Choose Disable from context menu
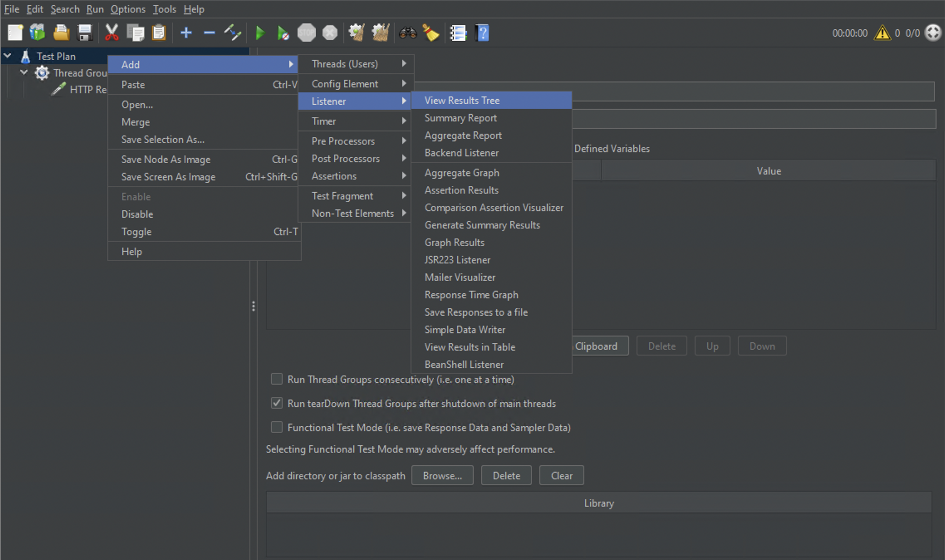Image resolution: width=945 pixels, height=560 pixels. [204, 214]
